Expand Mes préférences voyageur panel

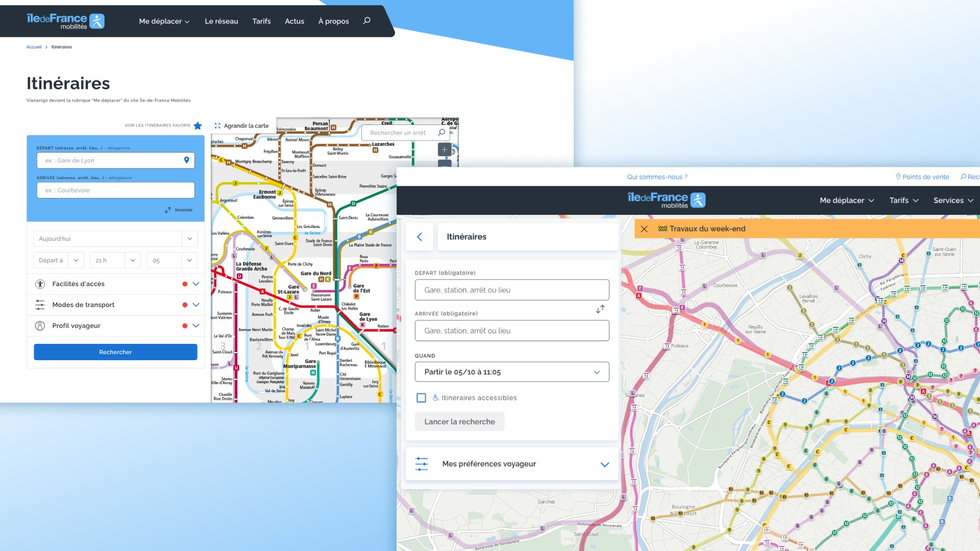(604, 464)
